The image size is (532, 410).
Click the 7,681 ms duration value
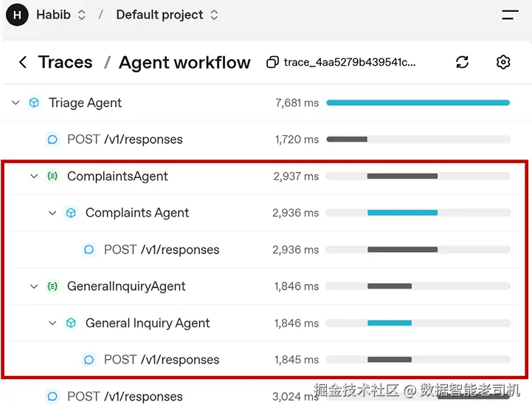pos(297,103)
